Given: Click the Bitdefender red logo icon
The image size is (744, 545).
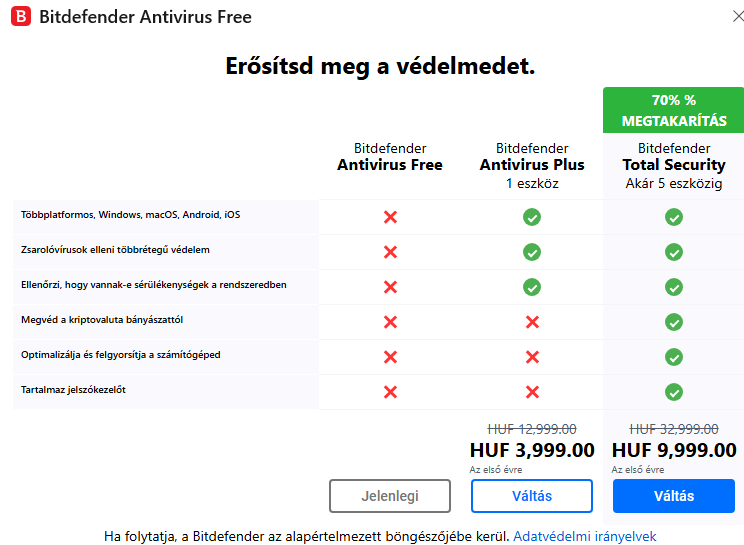Looking at the screenshot, I should (x=20, y=17).
